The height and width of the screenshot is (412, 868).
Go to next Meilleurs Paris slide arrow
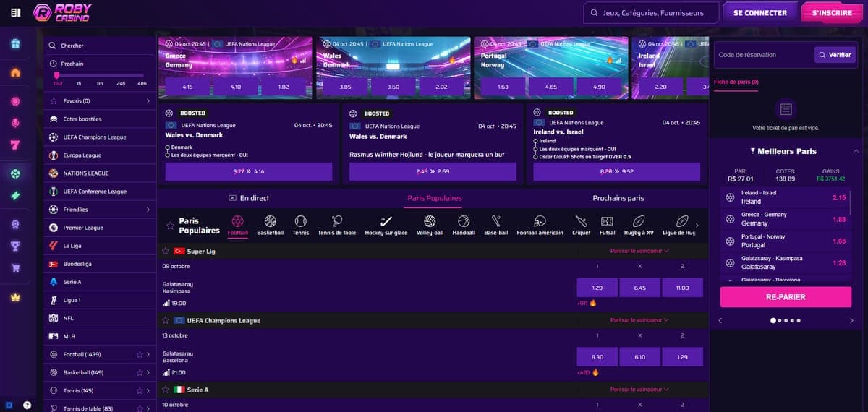point(851,320)
